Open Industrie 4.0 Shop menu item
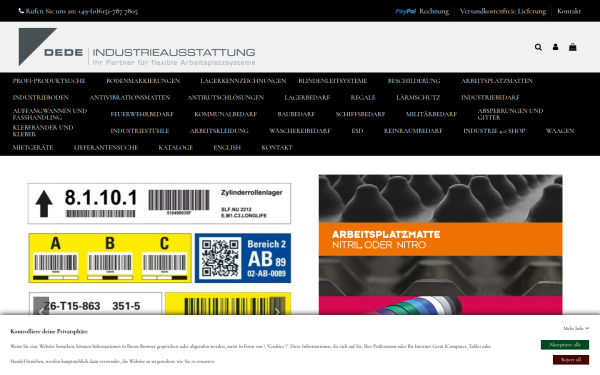Image resolution: width=600 pixels, height=375 pixels. [494, 131]
